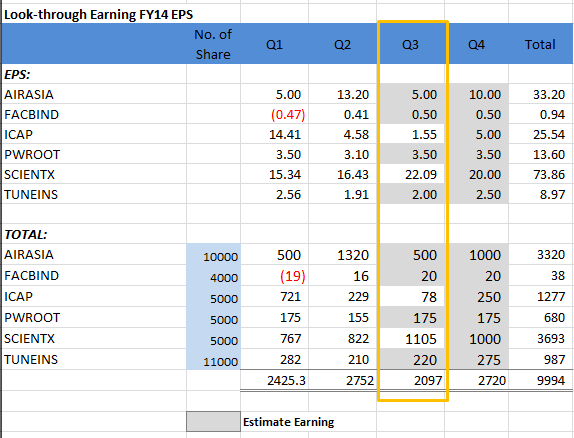
Task: Click TUNEINS Q3 estimated earnings 220
Action: click(425, 360)
